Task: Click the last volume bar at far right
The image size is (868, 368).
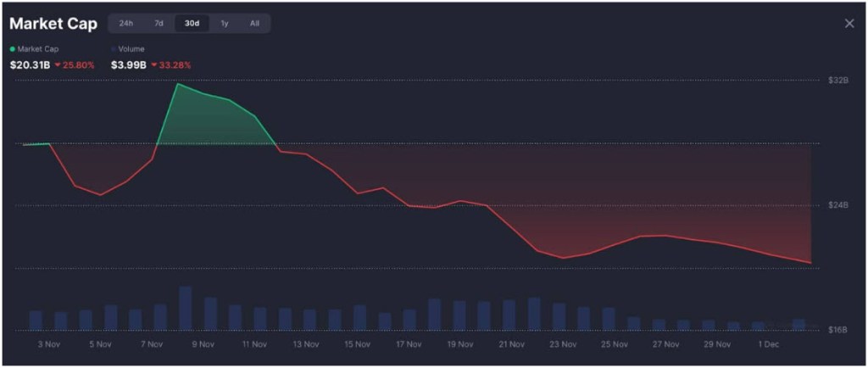Action: coord(798,324)
